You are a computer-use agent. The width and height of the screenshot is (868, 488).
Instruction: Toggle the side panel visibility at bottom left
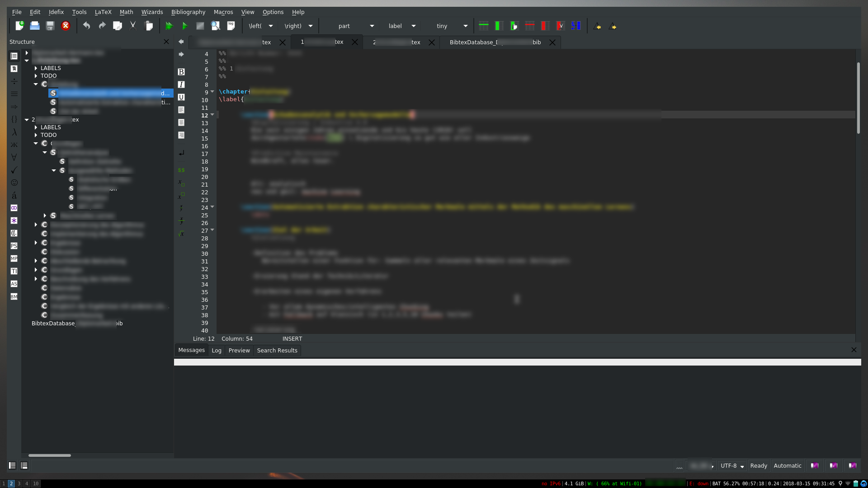coord(12,465)
